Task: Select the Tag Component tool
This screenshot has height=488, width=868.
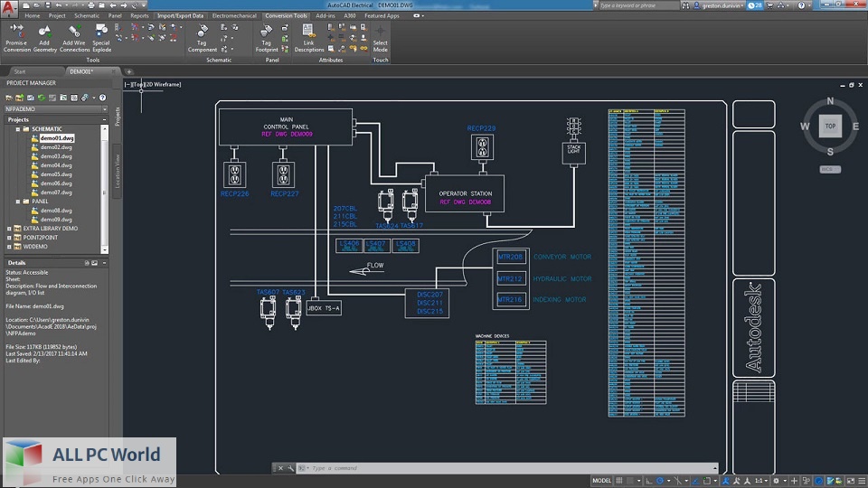Action: click(x=202, y=38)
